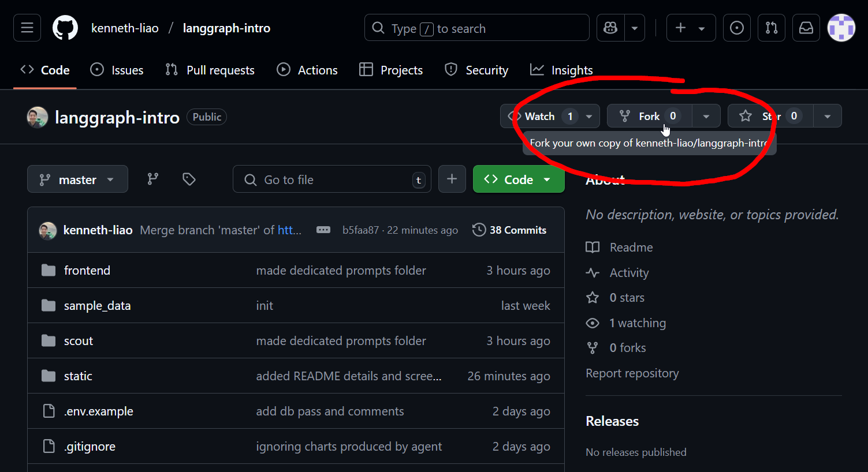Open the create new plus menu
The image size is (868, 472).
point(691,28)
